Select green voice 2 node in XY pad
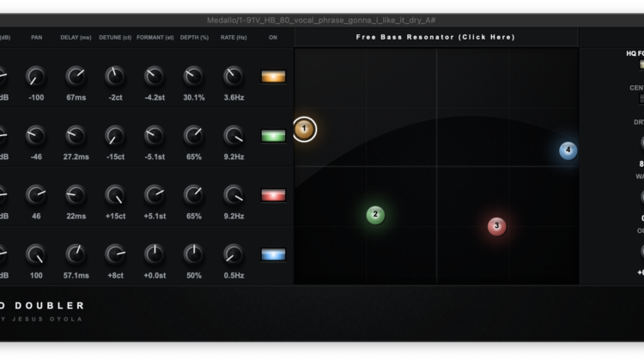Screen dimensions: 644x361 click(375, 215)
